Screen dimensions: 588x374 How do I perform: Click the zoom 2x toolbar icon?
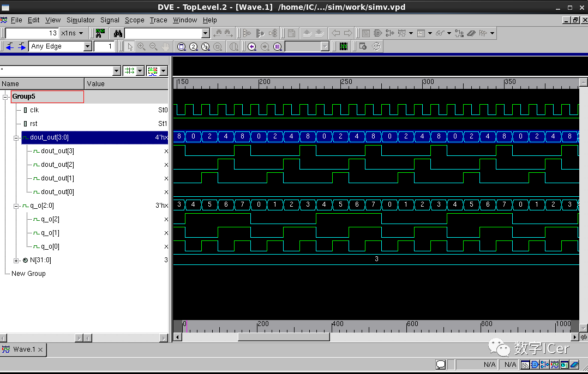point(193,46)
